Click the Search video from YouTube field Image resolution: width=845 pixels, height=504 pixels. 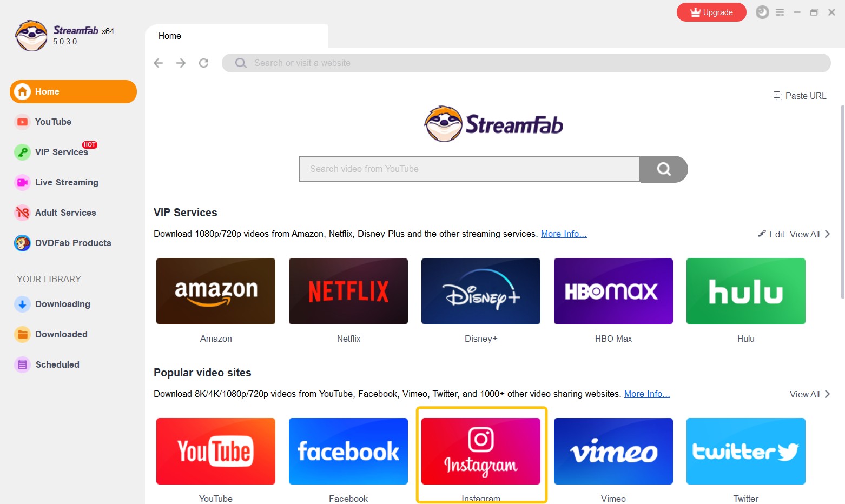point(469,169)
